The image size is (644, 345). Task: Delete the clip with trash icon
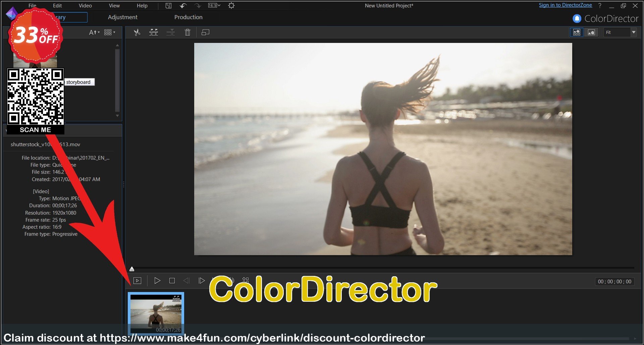click(x=187, y=33)
